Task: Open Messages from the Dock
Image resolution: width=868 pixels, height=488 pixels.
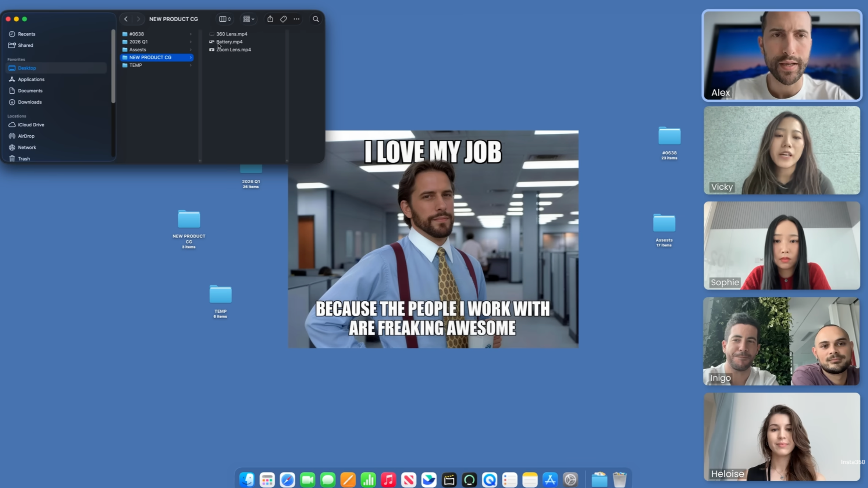Action: click(328, 480)
